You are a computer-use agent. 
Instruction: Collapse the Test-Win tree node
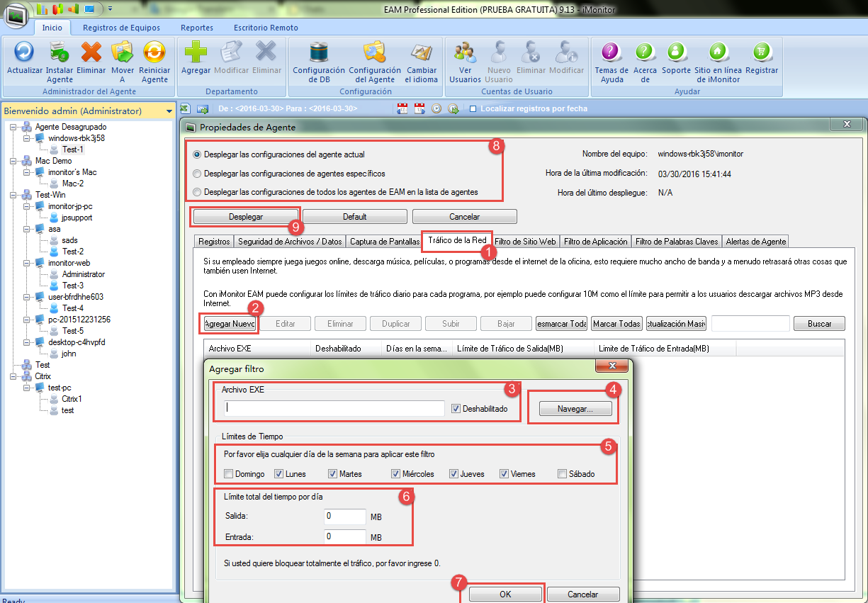coord(13,195)
